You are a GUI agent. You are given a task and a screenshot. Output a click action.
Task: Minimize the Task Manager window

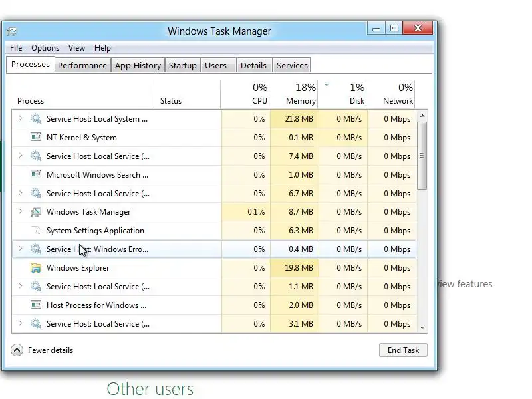(x=376, y=29)
